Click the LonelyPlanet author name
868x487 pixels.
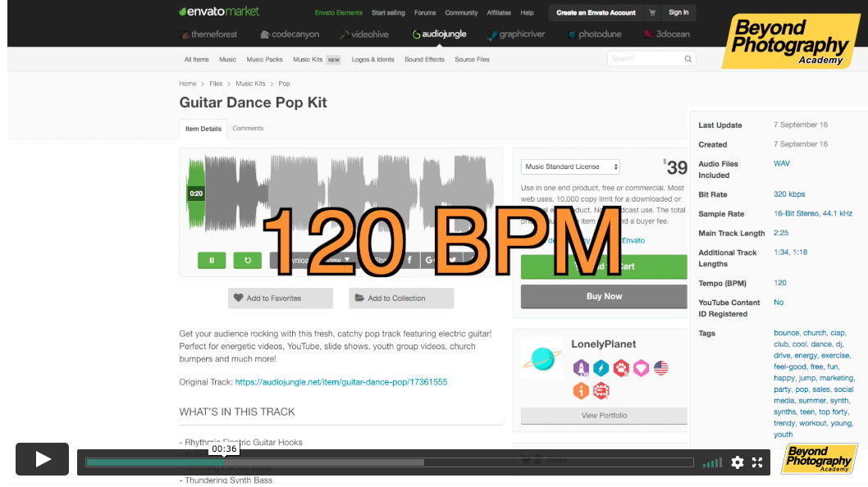pyautogui.click(x=603, y=344)
